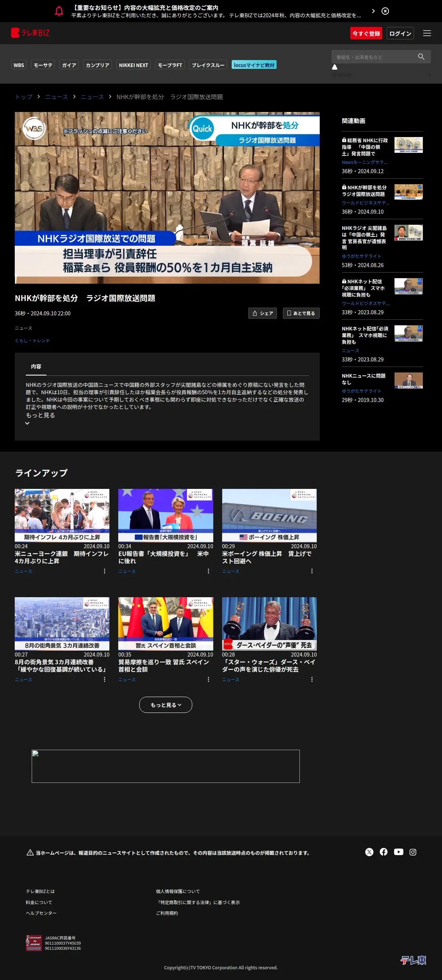Image resolution: width=442 pixels, height=980 pixels.
Task: Open options for EU報告書 video
Action: (208, 571)
